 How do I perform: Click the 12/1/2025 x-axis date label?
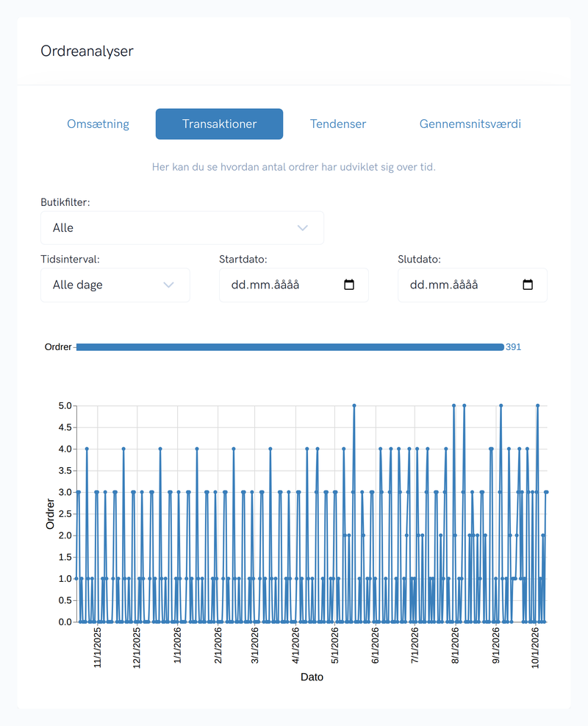[137, 648]
